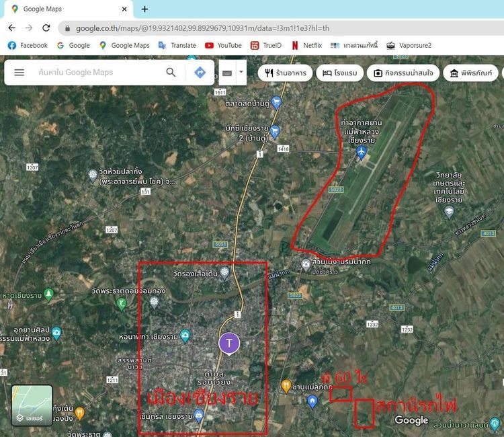Click the วัดห้วยปลากั้ง temple pin
The width and height of the screenshot is (504, 437).
click(93, 175)
